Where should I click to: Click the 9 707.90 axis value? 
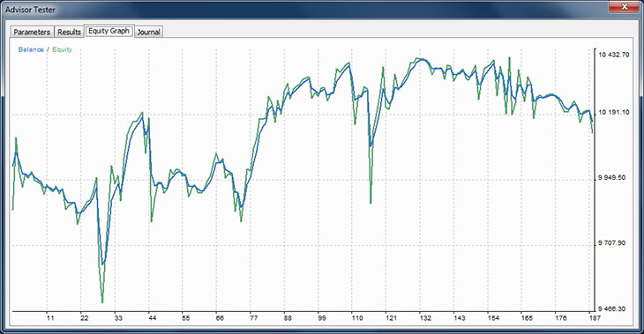[612, 243]
